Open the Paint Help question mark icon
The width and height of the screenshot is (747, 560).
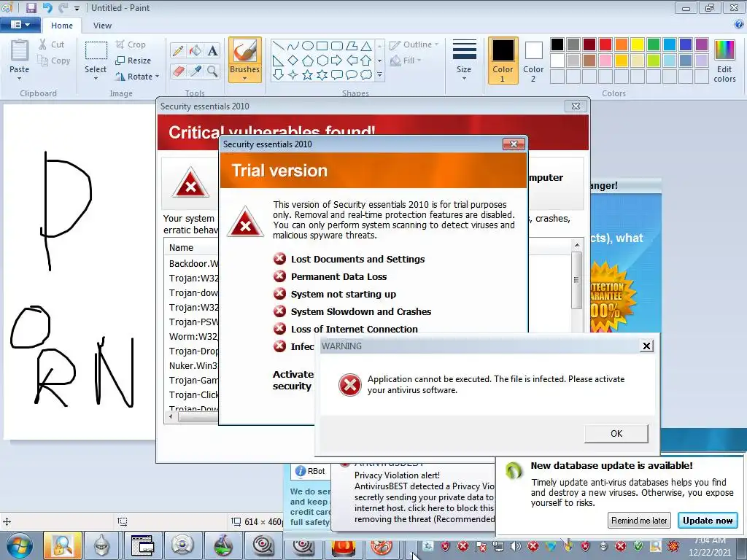pyautogui.click(x=740, y=25)
